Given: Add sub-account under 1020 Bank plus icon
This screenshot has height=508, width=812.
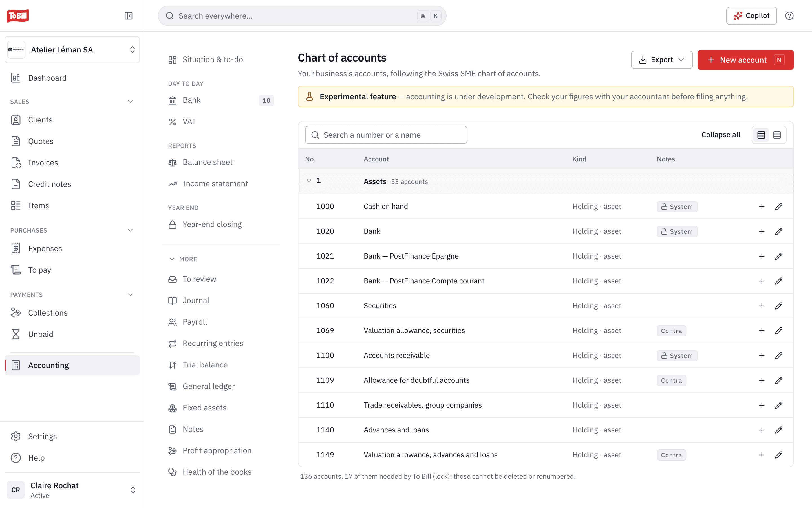Looking at the screenshot, I should (762, 231).
